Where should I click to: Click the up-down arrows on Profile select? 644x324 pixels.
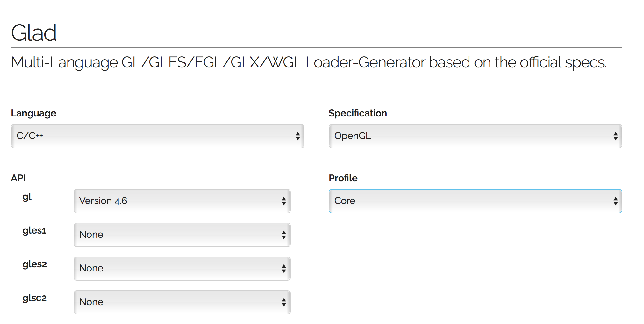click(615, 201)
